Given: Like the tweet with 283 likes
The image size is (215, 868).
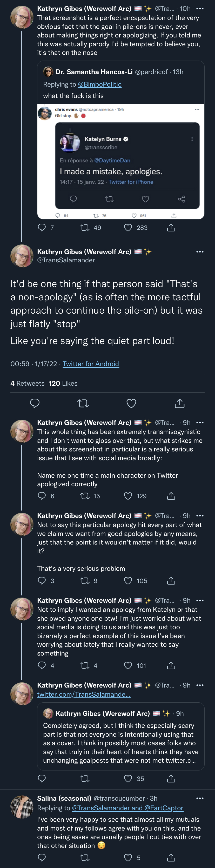Looking at the screenshot, I should (128, 228).
